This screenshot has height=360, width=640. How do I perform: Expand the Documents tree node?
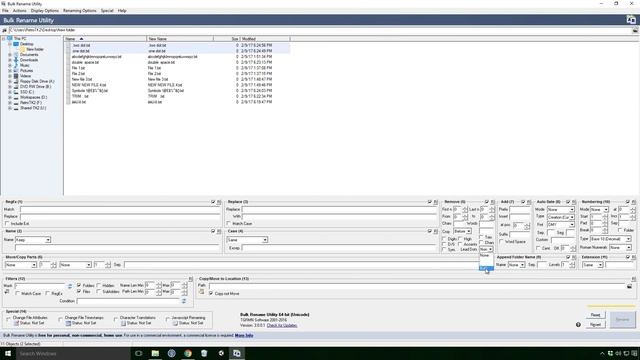(x=10, y=55)
